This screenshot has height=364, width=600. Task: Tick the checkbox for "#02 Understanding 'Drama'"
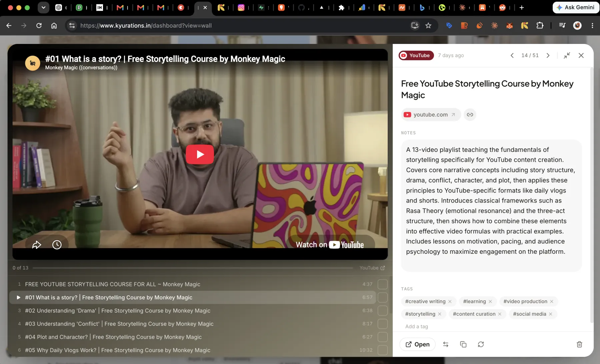(382, 310)
